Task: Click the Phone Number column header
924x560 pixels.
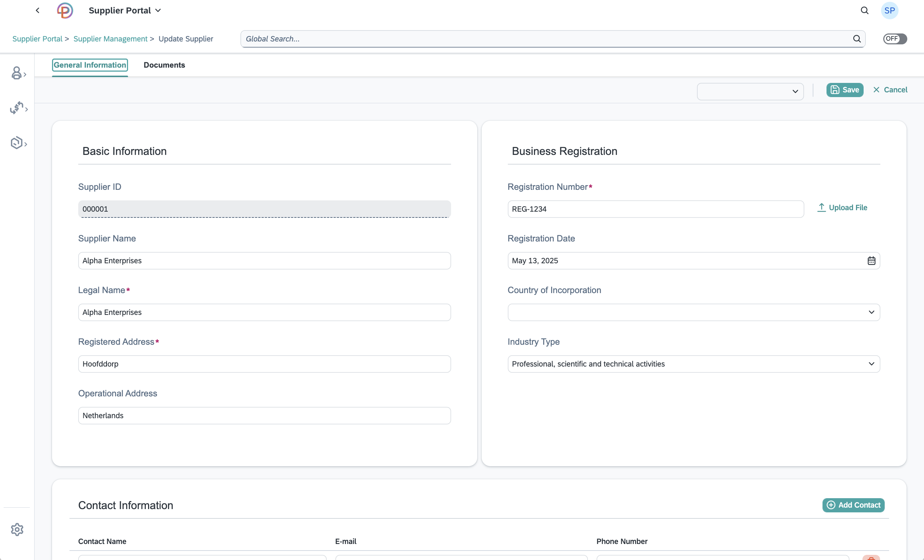Action: pyautogui.click(x=622, y=541)
